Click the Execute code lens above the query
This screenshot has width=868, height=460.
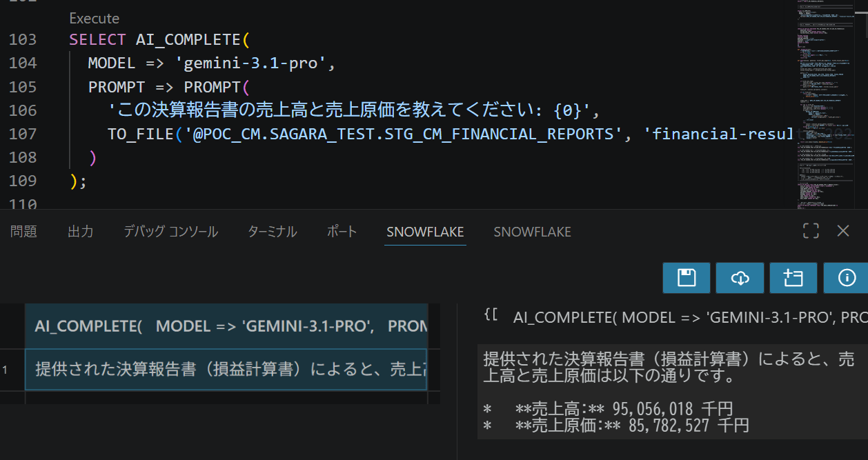pyautogui.click(x=95, y=19)
